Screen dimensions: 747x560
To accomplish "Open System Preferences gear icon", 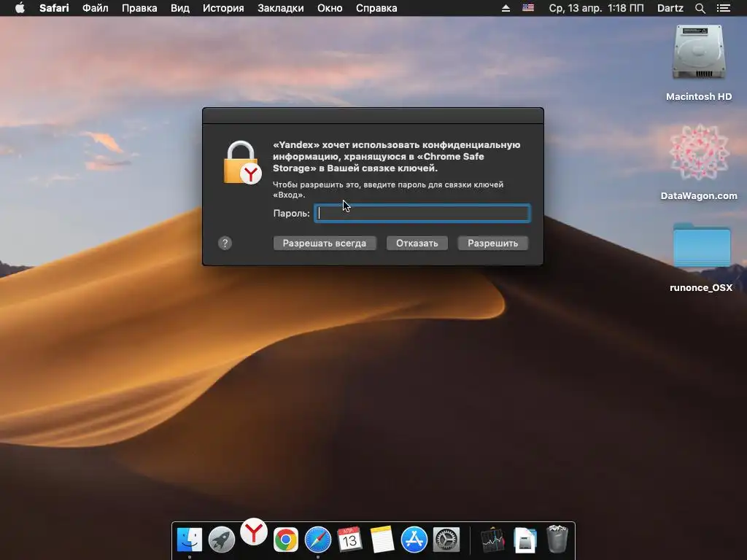I will 446,540.
